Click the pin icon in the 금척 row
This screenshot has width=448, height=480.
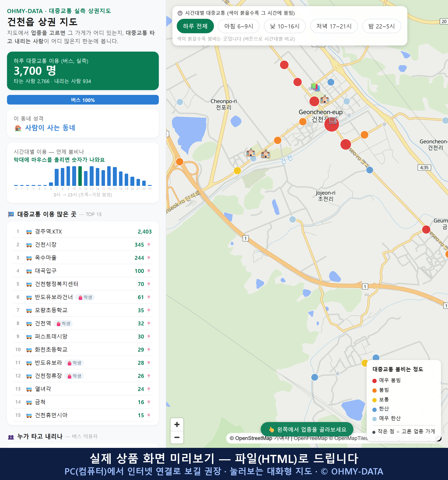coord(149,402)
